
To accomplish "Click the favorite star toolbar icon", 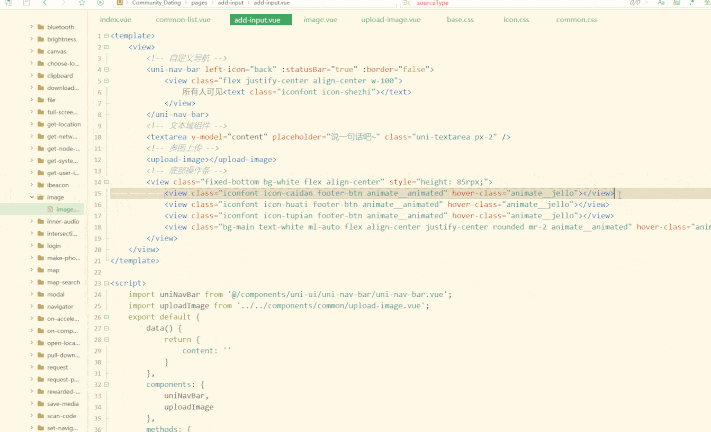I will (82, 3).
